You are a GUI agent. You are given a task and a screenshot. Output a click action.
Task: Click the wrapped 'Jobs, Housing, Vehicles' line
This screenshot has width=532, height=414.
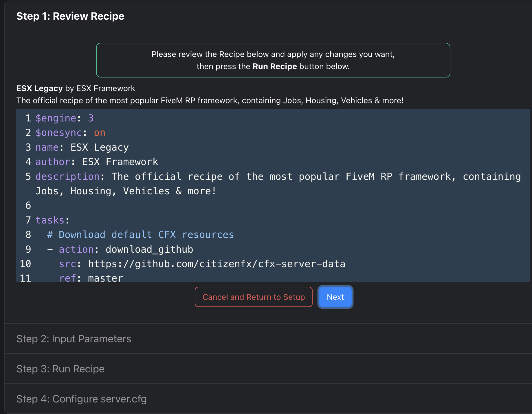126,191
